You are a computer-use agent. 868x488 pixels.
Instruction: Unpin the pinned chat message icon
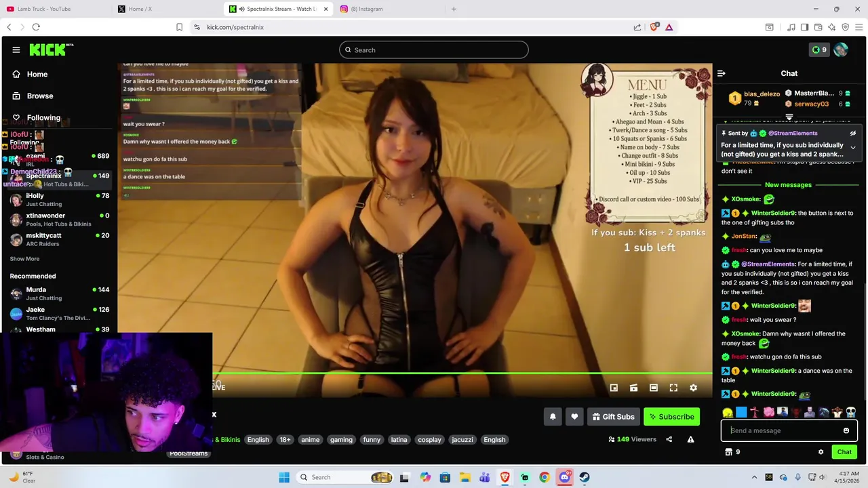[x=853, y=134]
